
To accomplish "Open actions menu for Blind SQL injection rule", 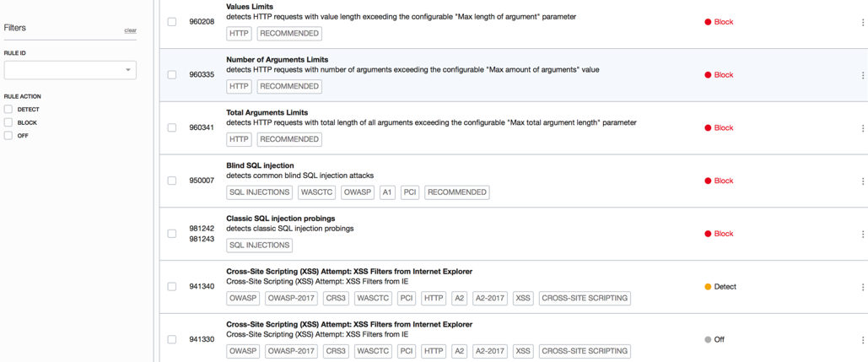I will (862, 181).
